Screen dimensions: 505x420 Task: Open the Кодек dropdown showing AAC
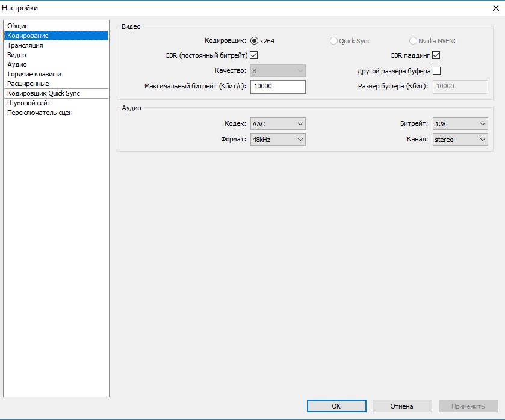(277, 124)
